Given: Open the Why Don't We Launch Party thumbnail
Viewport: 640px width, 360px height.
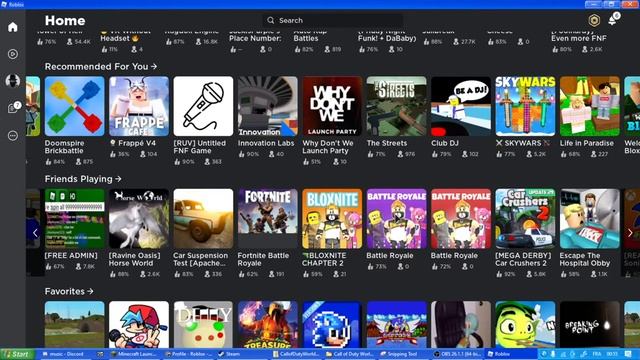Looking at the screenshot, I should [x=332, y=106].
